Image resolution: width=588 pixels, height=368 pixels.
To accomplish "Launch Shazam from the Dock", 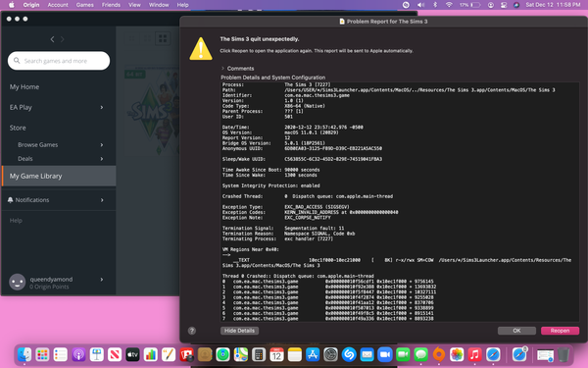I will pyautogui.click(x=349, y=354).
